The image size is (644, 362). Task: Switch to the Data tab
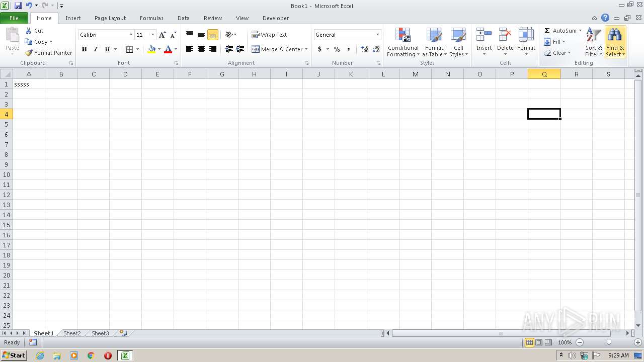tap(184, 18)
